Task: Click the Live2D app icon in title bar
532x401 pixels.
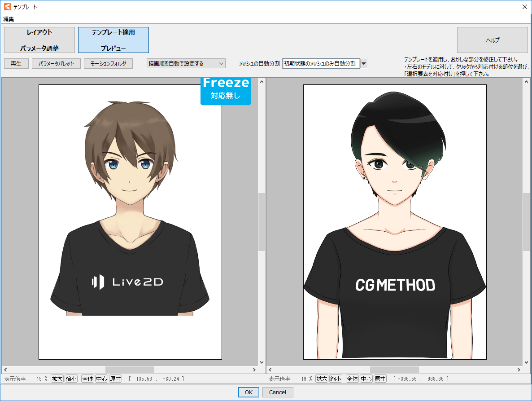Action: coord(7,7)
